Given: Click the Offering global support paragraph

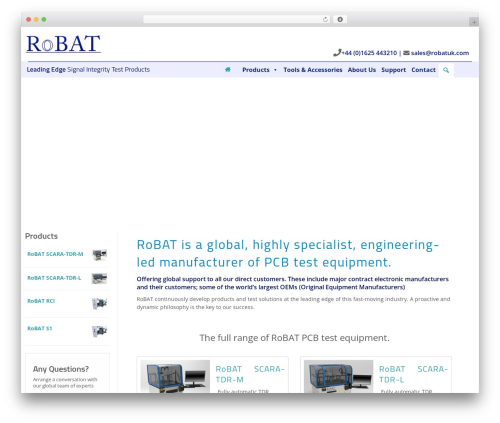Looking at the screenshot, I should click(x=293, y=283).
